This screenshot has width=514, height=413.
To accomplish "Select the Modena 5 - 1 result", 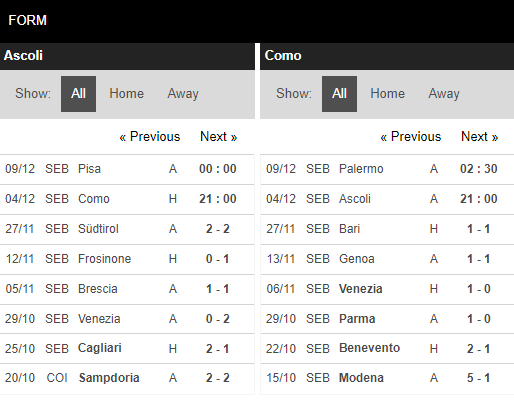I will 387,378.
